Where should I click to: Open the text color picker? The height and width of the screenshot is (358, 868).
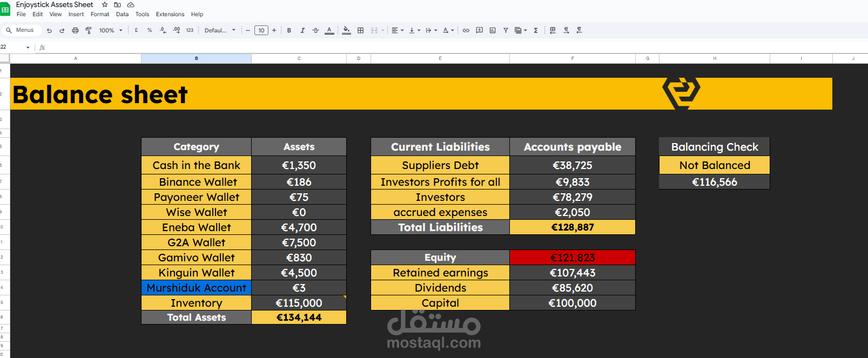click(x=329, y=30)
